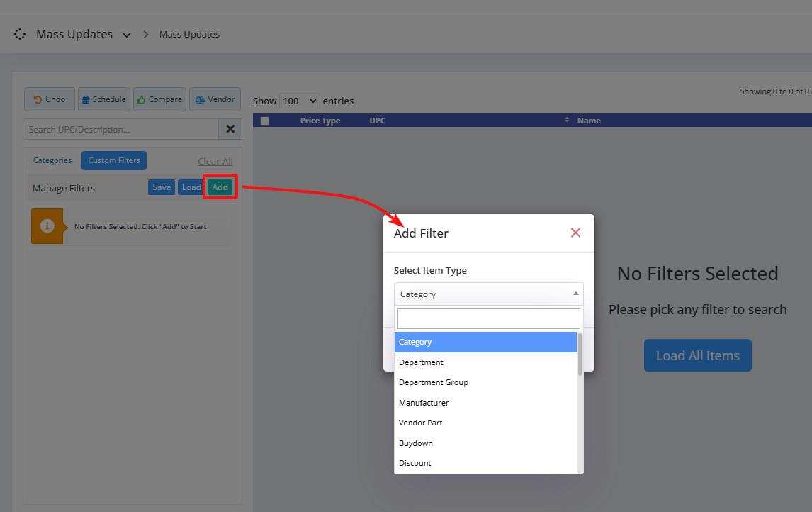Viewport: 812px width, 512px height.
Task: Open the Schedule calendar button
Action: 104,99
